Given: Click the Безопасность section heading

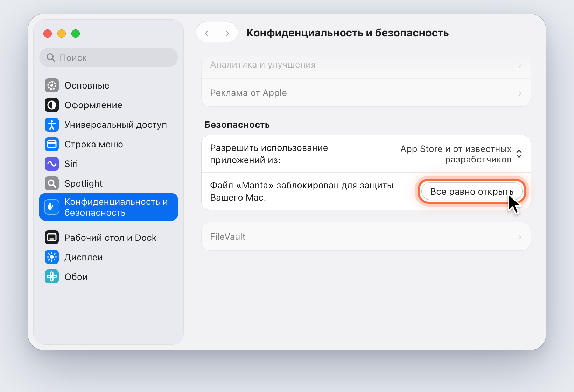Looking at the screenshot, I should 237,125.
